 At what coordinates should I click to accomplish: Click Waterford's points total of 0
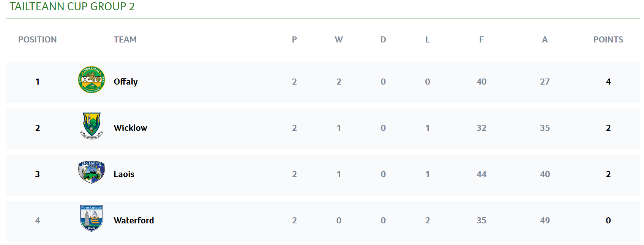pyautogui.click(x=608, y=220)
